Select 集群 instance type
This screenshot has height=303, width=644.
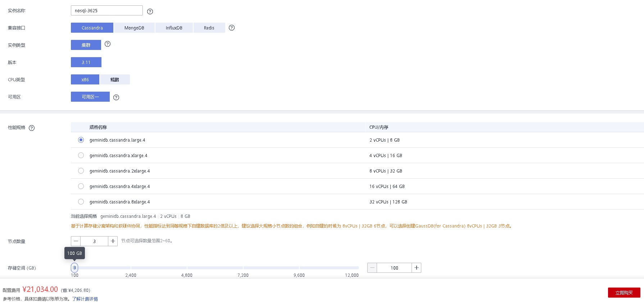86,45
